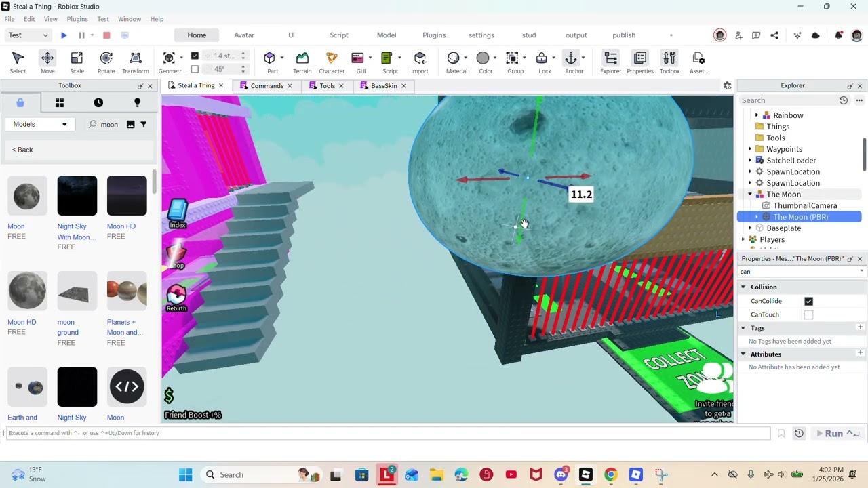868x488 pixels.
Task: Open viewport settings gear
Action: (x=727, y=85)
